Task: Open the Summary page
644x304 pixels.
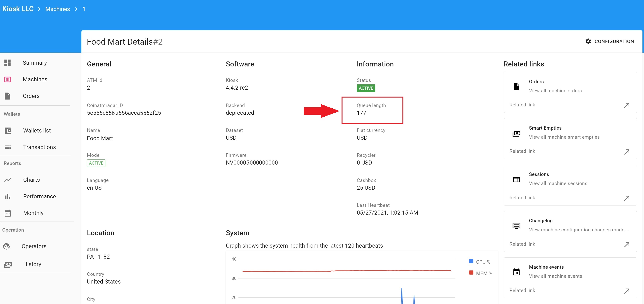Action: pyautogui.click(x=35, y=63)
